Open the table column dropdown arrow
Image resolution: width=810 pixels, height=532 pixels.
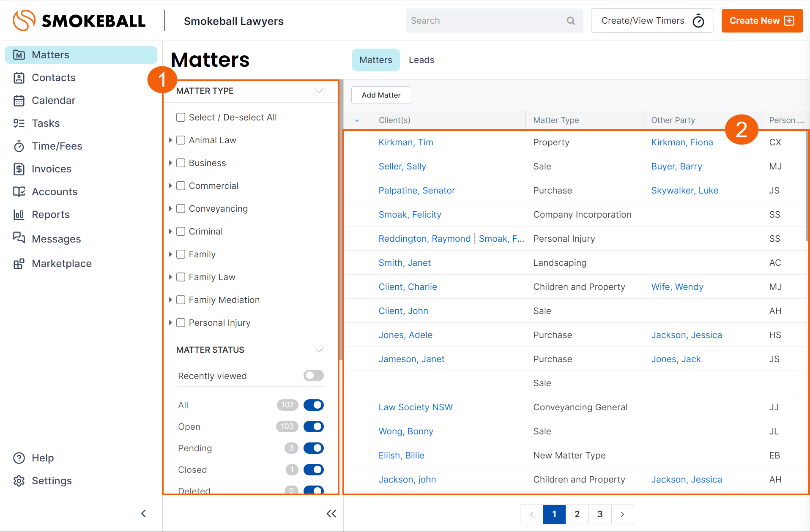point(357,121)
